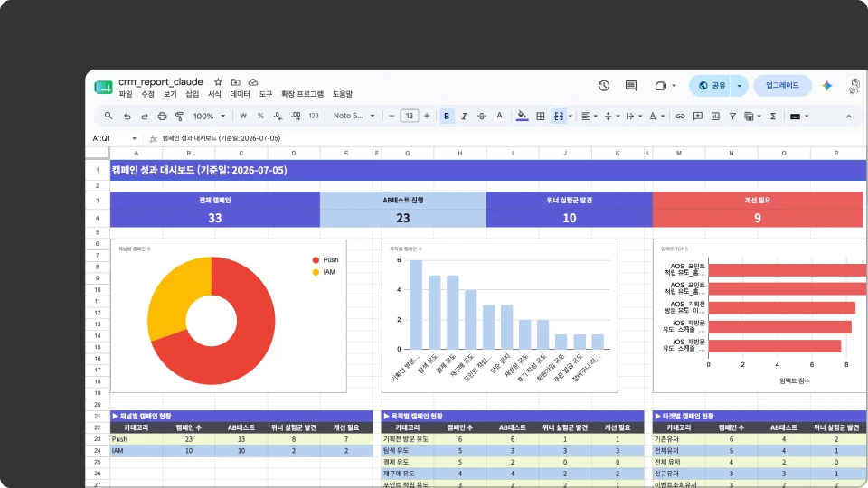Open the 123 number format menu
Viewport: 868px width, 488px height.
click(314, 117)
